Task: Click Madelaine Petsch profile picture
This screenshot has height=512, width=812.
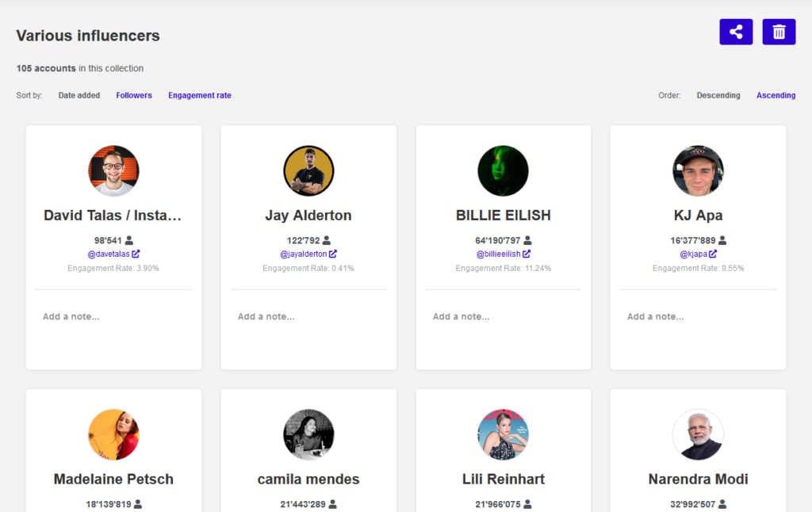Action: tap(113, 435)
